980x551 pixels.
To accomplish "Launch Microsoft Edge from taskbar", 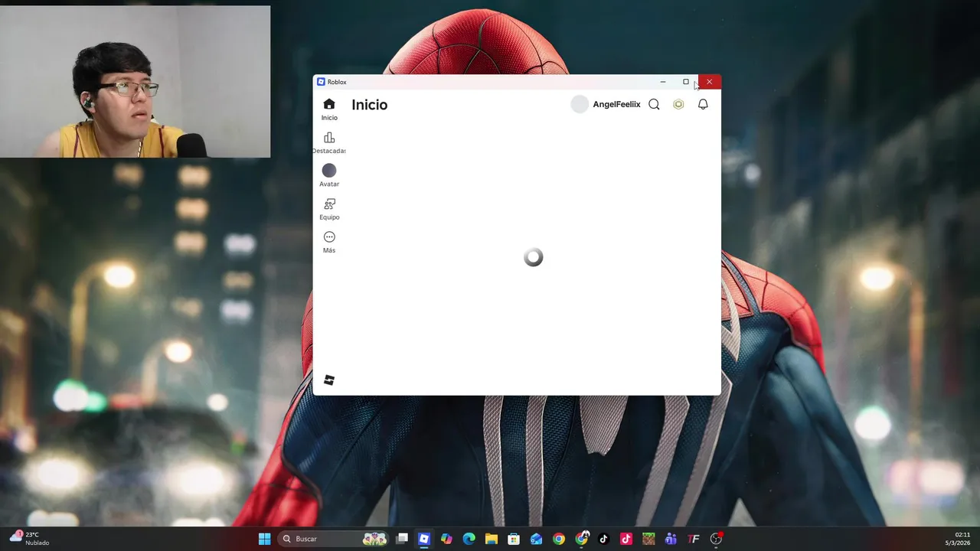I will tap(469, 539).
